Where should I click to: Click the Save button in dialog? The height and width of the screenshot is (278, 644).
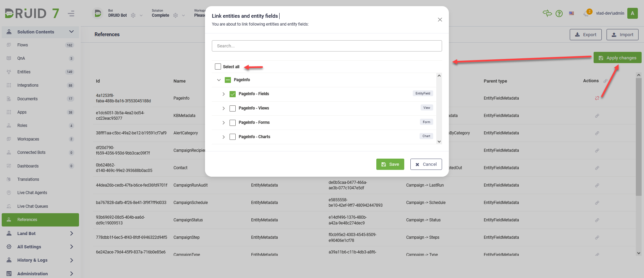point(390,164)
